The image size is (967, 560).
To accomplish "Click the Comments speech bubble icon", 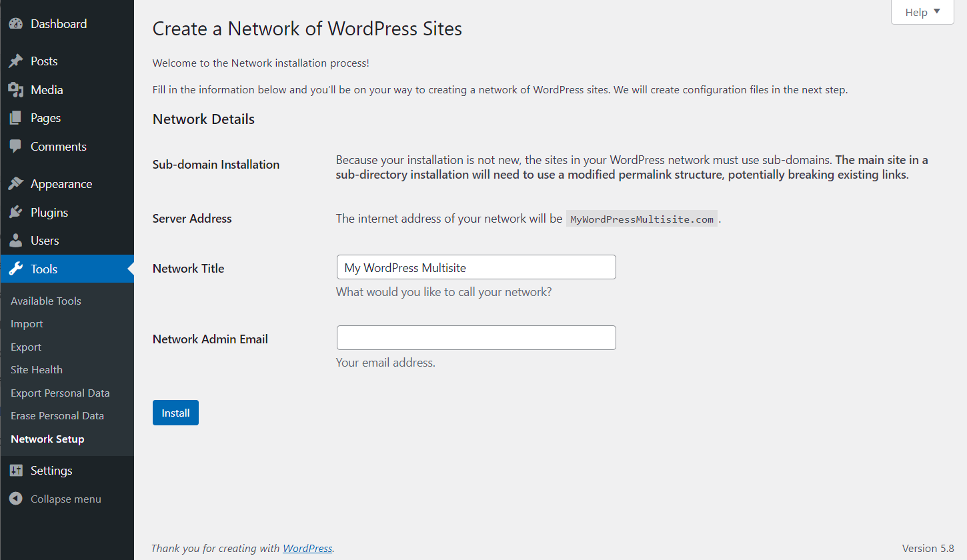I will point(16,147).
